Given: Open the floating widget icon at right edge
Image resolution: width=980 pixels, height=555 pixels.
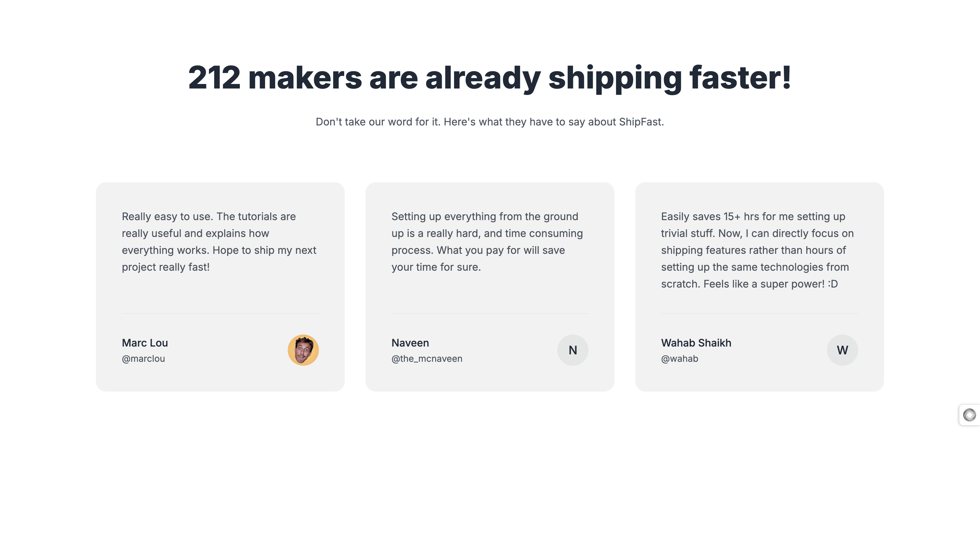Looking at the screenshot, I should 970,415.
